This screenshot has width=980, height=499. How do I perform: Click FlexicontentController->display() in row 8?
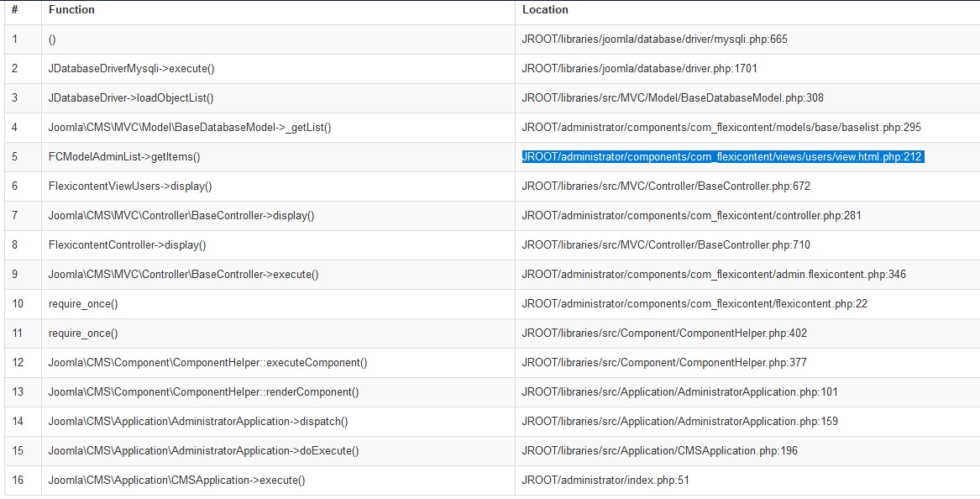point(127,245)
